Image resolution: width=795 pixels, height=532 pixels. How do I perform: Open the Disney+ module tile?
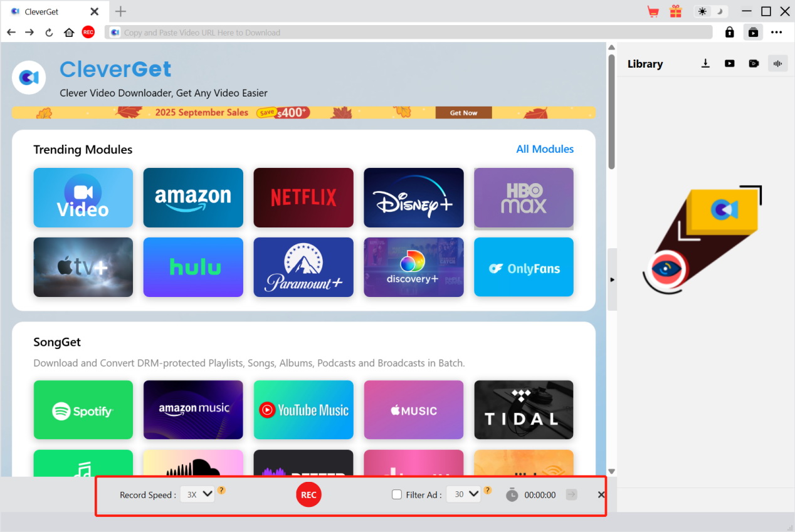pos(414,197)
